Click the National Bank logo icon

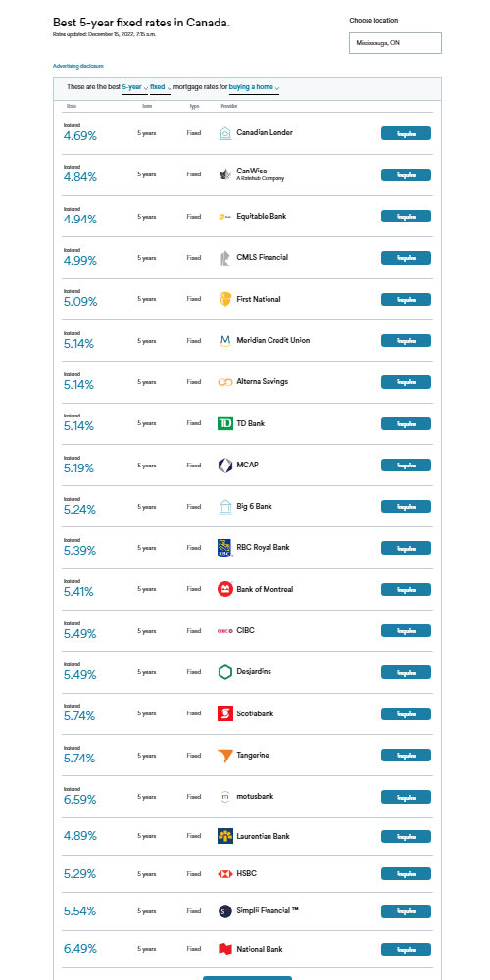[x=225, y=949]
